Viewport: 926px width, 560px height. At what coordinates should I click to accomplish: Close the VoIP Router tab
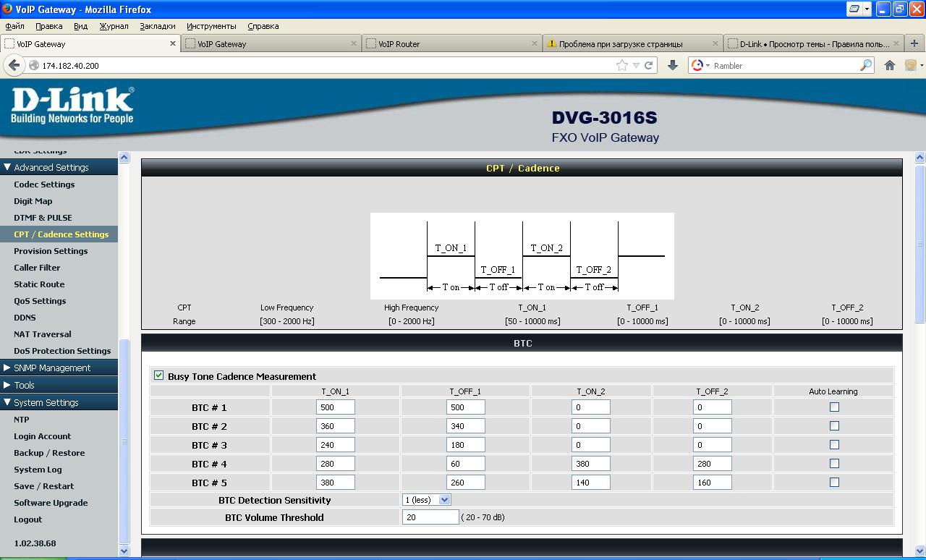535,43
